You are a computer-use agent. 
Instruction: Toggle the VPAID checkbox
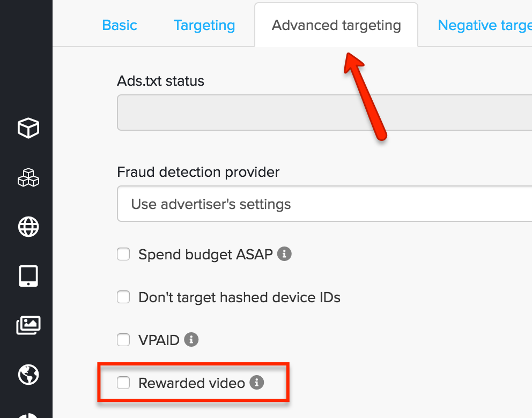(x=124, y=340)
